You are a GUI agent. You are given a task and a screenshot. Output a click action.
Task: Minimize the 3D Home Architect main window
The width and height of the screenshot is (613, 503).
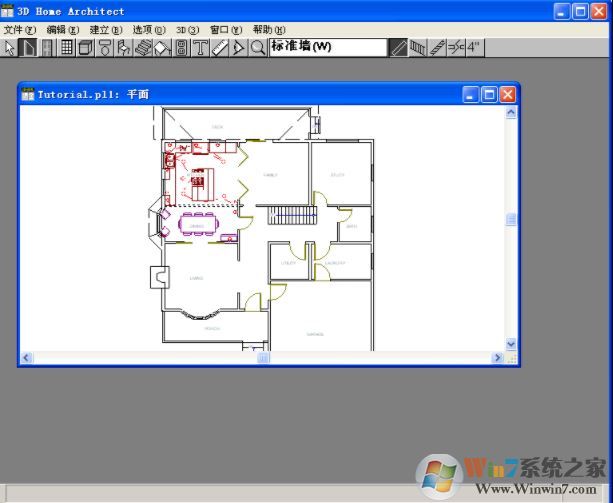[562, 11]
